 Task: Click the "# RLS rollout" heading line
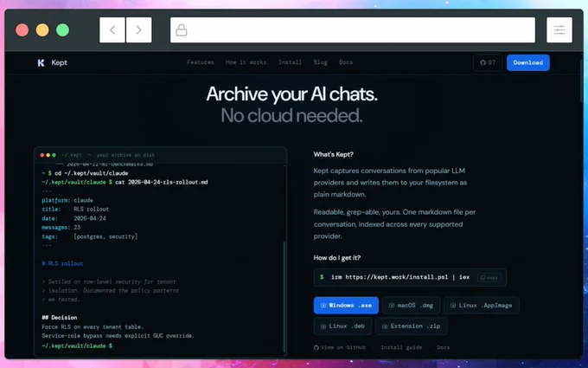point(62,263)
